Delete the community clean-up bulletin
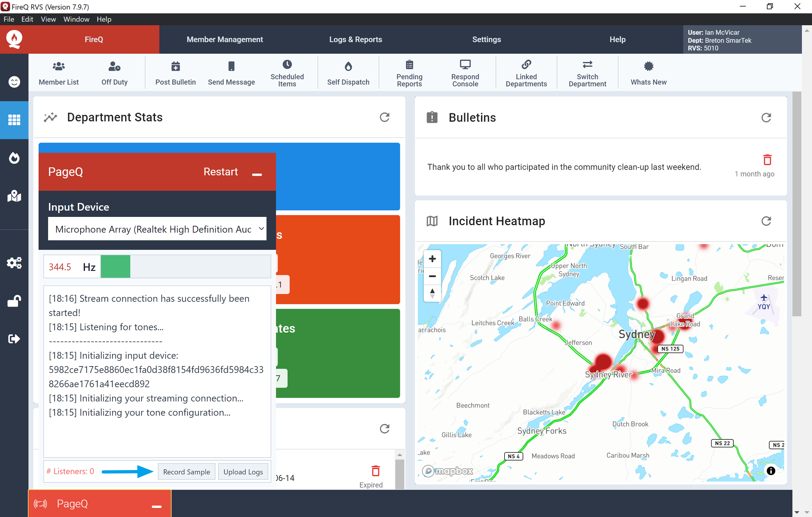Viewport: 812px width, 517px height. click(x=767, y=160)
